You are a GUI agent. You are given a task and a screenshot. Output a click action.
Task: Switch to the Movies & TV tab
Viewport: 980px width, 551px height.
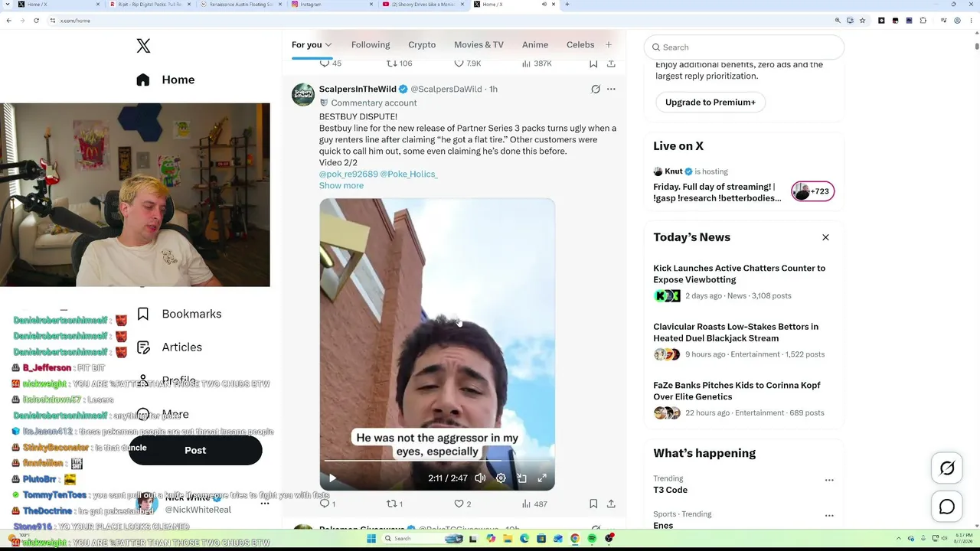(479, 44)
